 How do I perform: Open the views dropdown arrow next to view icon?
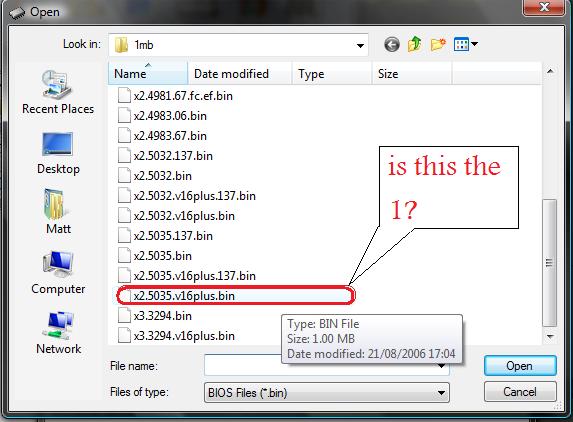pyautogui.click(x=474, y=44)
